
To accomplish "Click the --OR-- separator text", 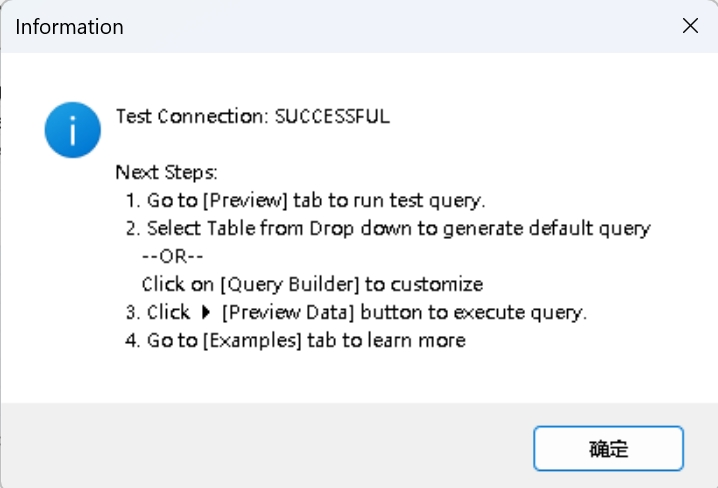I will tap(181, 256).
